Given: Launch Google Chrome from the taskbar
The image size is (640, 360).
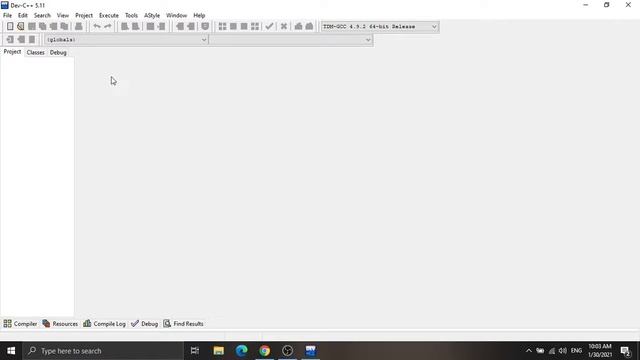Looking at the screenshot, I should (264, 351).
